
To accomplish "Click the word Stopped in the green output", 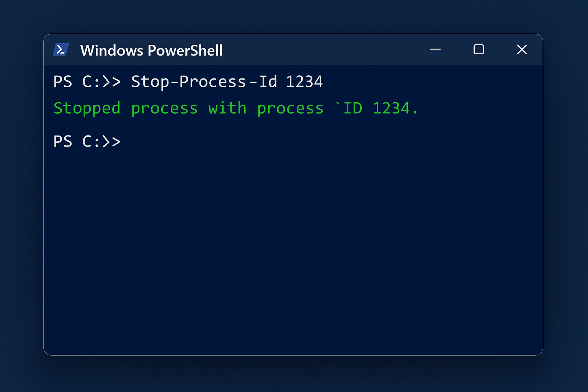I will pos(87,108).
